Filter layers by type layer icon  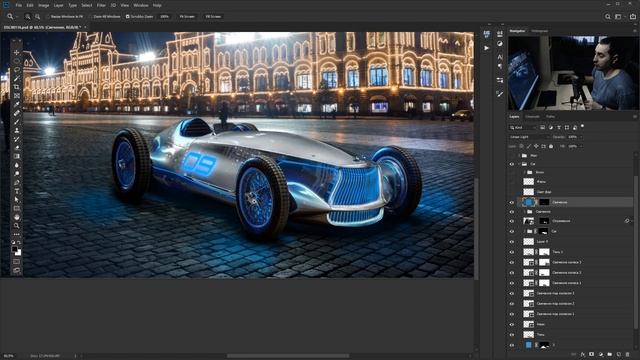[x=559, y=128]
